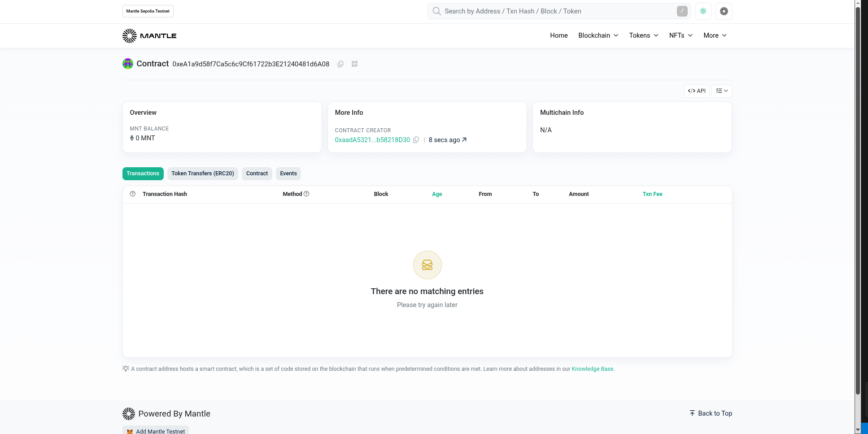Viewport: 868px width, 434px height.
Task: Open the Knowledge Base link
Action: [592, 369]
